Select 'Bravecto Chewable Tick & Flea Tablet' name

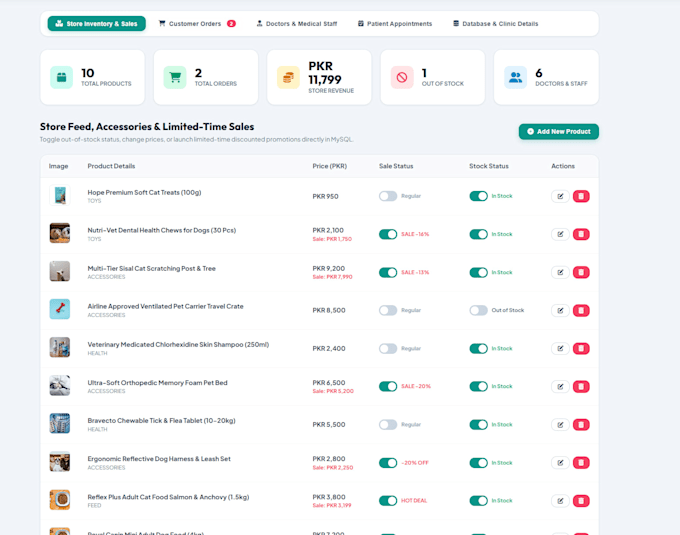coord(161,421)
